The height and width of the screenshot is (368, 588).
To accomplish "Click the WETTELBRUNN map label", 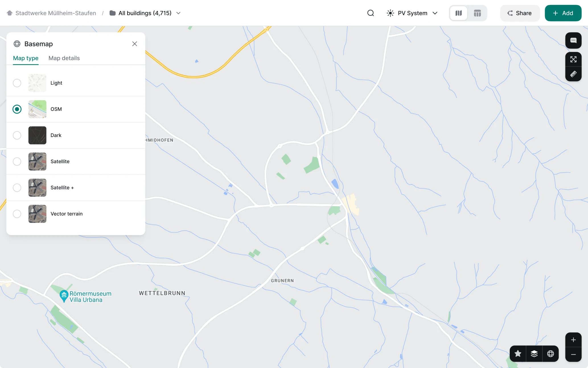I will point(162,293).
